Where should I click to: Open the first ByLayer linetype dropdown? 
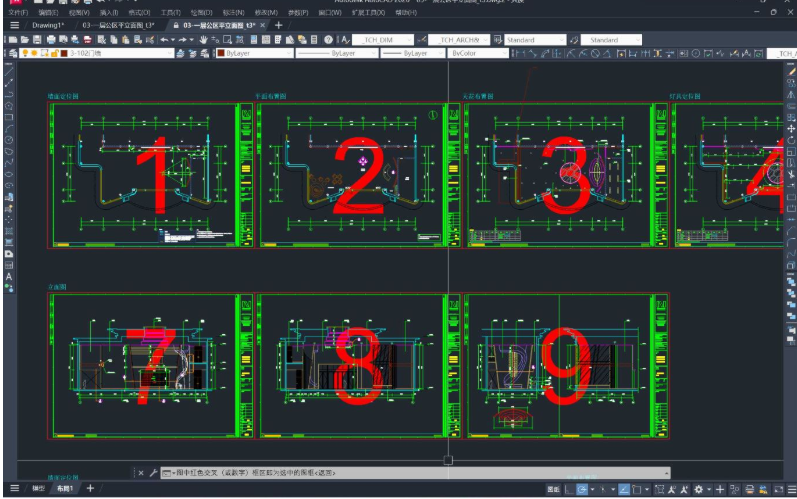[336, 53]
